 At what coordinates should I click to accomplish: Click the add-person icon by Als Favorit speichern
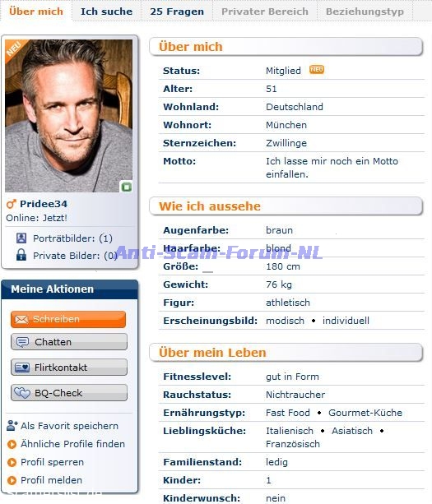(12, 425)
